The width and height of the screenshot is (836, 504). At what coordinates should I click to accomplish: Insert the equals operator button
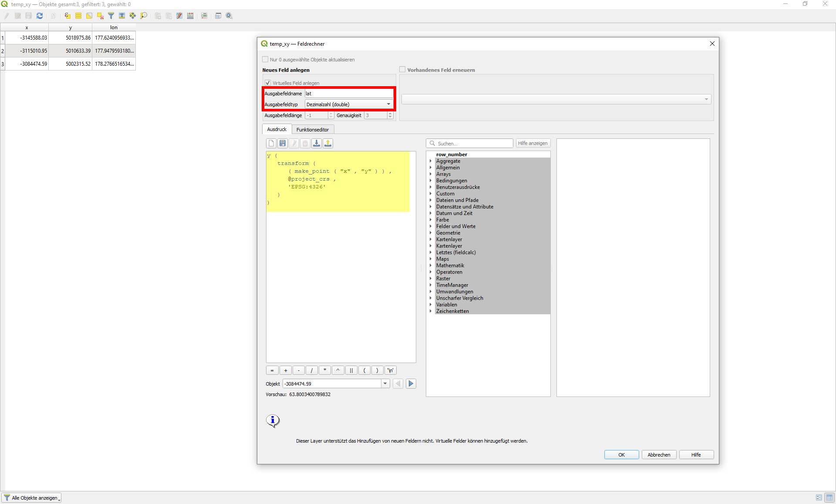pos(272,370)
